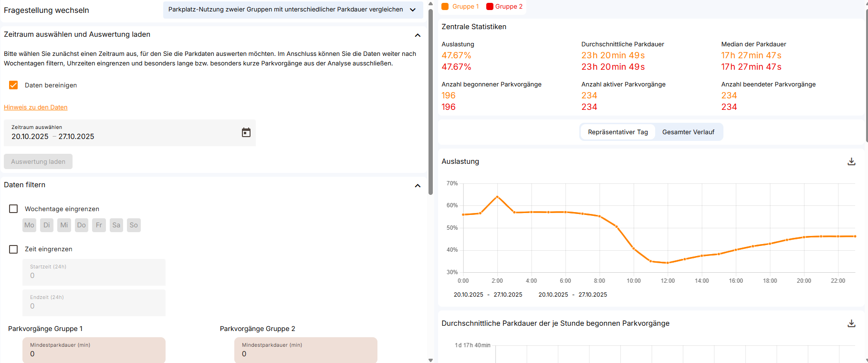Screen dimensions: 868x363
Task: Collapse the Zeitraum auswählen section
Action: (418, 35)
